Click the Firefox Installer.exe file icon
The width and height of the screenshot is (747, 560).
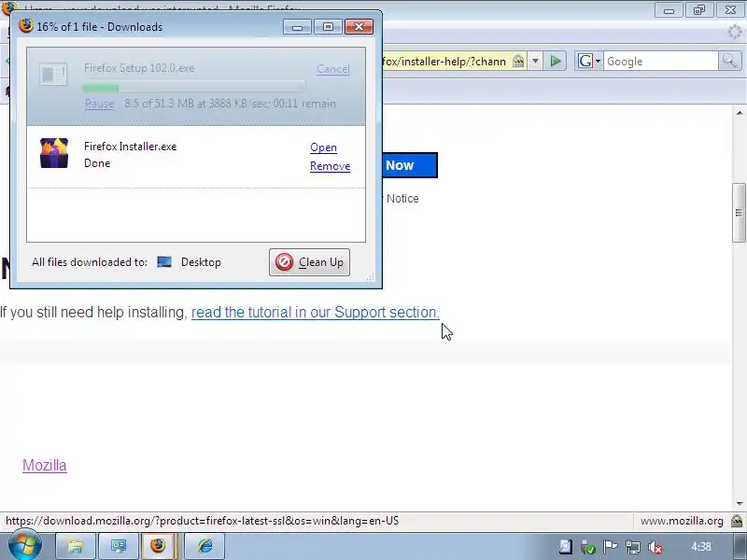pyautogui.click(x=54, y=153)
